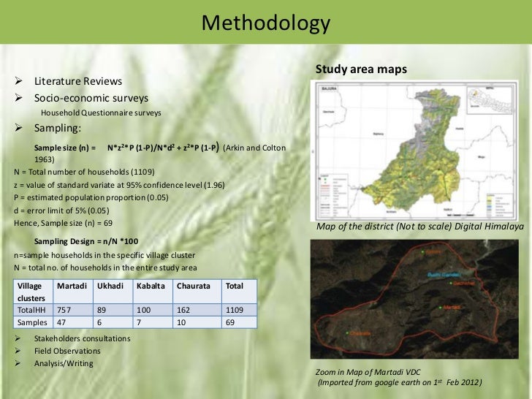The height and width of the screenshot is (399, 532).
Task: Click 'n=sample households in the specific village cluster'
Action: (104, 255)
